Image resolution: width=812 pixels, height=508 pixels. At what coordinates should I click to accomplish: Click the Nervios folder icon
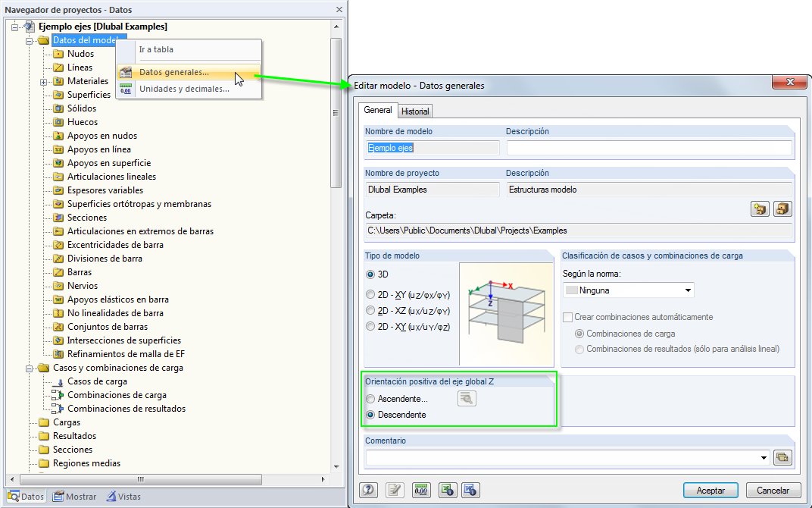pyautogui.click(x=58, y=286)
